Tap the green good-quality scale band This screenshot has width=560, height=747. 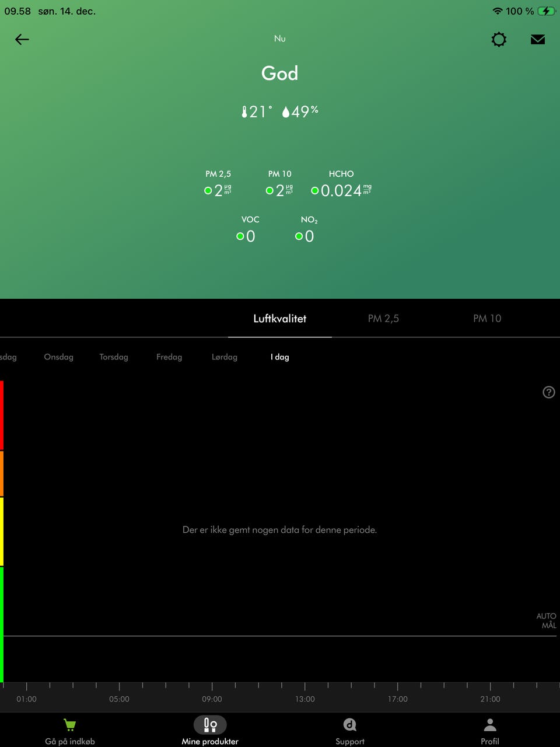(x=2, y=624)
